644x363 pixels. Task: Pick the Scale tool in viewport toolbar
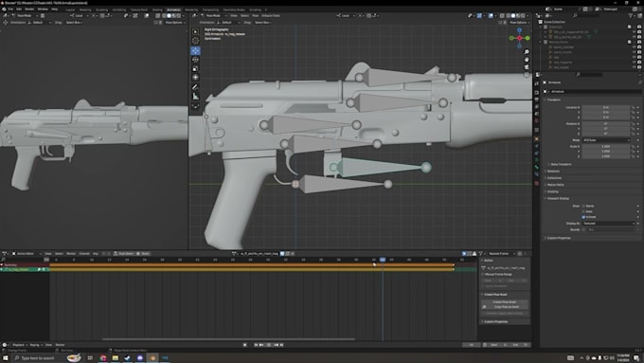195,68
